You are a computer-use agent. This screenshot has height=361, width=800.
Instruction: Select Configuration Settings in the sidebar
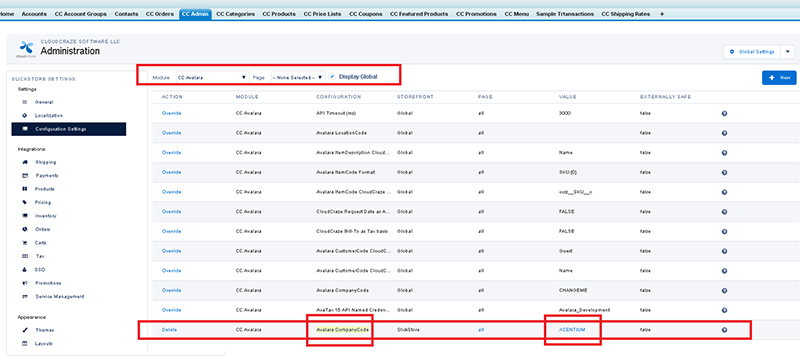pyautogui.click(x=68, y=129)
